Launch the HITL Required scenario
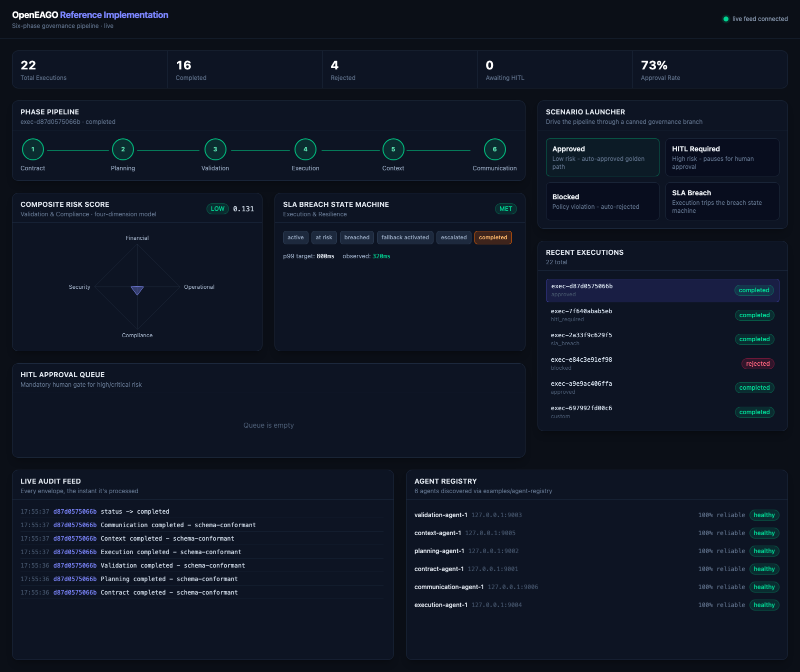The width and height of the screenshot is (800, 672). point(722,157)
